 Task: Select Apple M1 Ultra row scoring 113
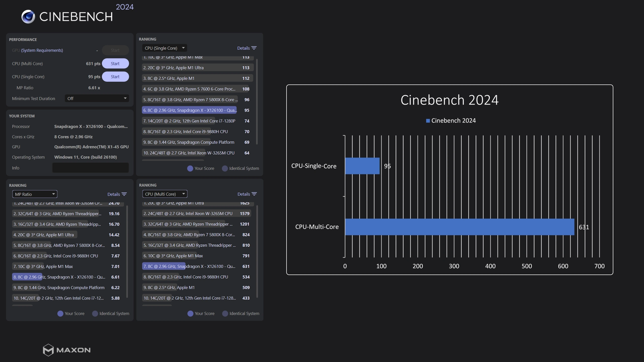click(x=198, y=68)
